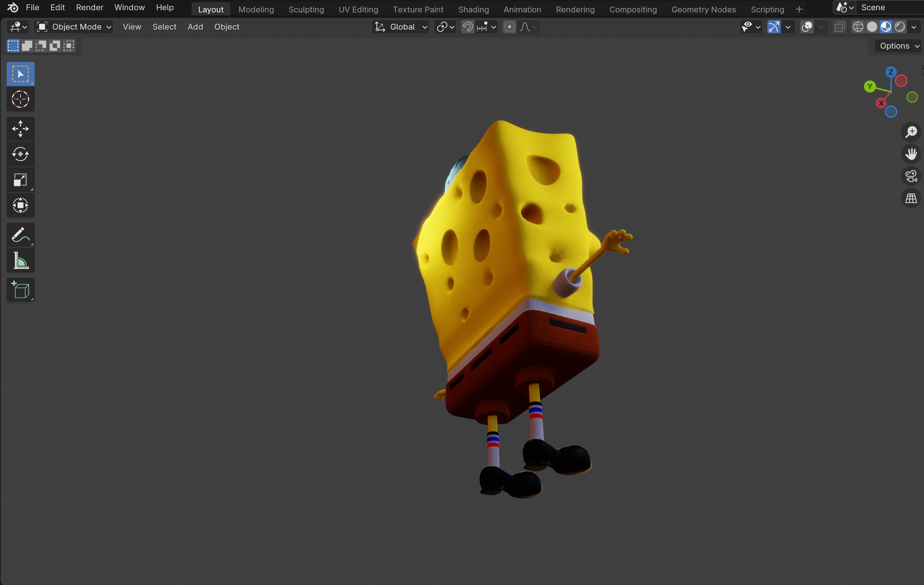The image size is (924, 585).
Task: Toggle camera view icon
Action: pyautogui.click(x=911, y=176)
